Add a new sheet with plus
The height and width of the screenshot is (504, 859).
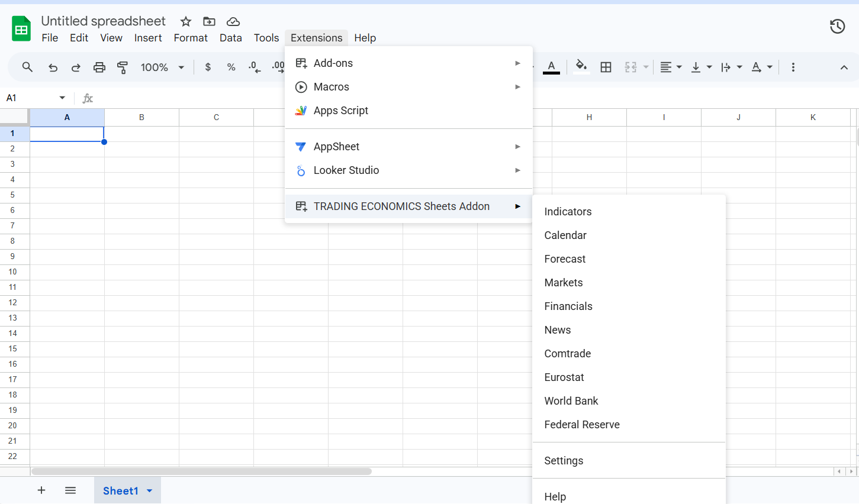[41, 490]
